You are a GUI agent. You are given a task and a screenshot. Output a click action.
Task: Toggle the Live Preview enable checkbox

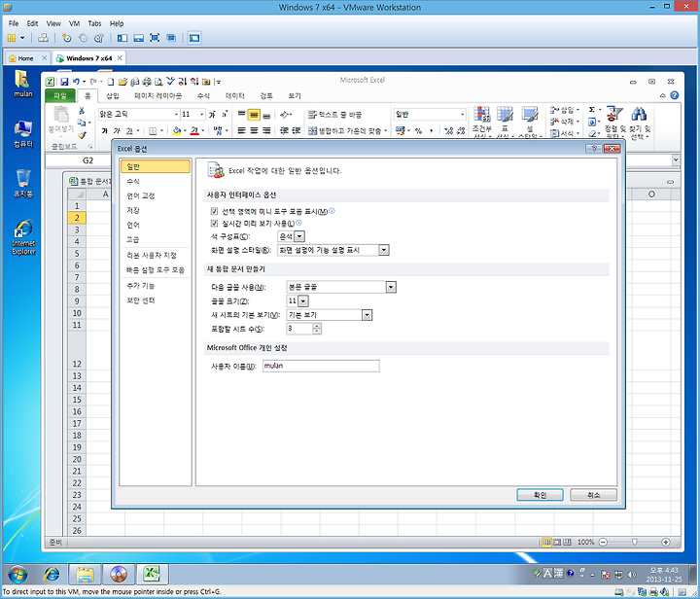214,224
